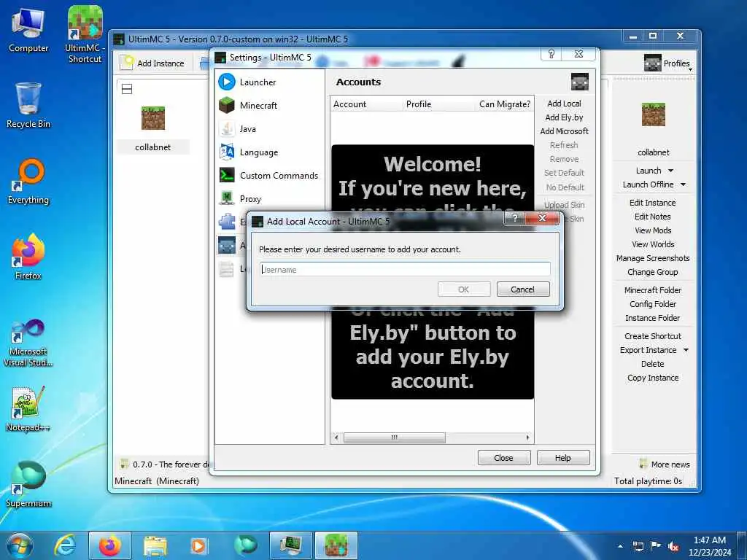Screen dimensions: 747x560
Task: Expand the Export Instance dropdown arrow
Action: tap(686, 350)
